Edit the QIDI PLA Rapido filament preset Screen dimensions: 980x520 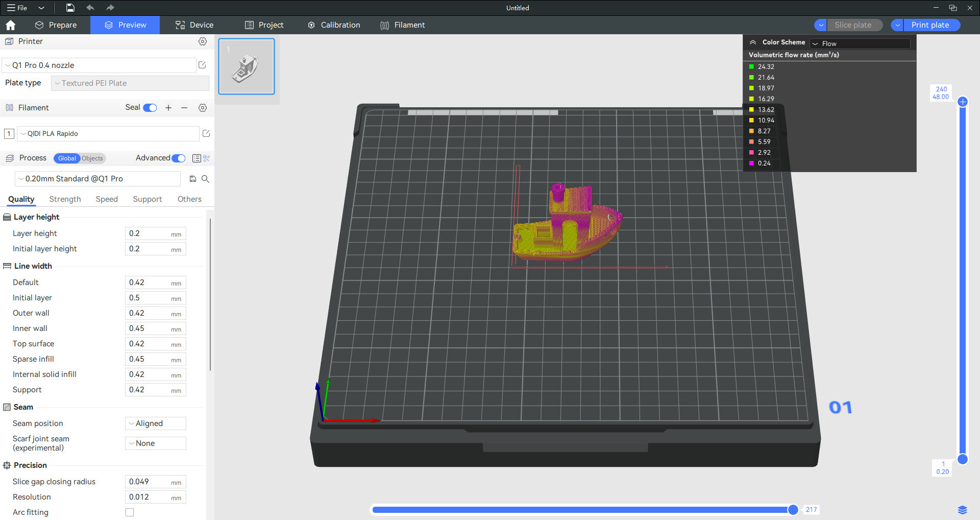click(206, 133)
